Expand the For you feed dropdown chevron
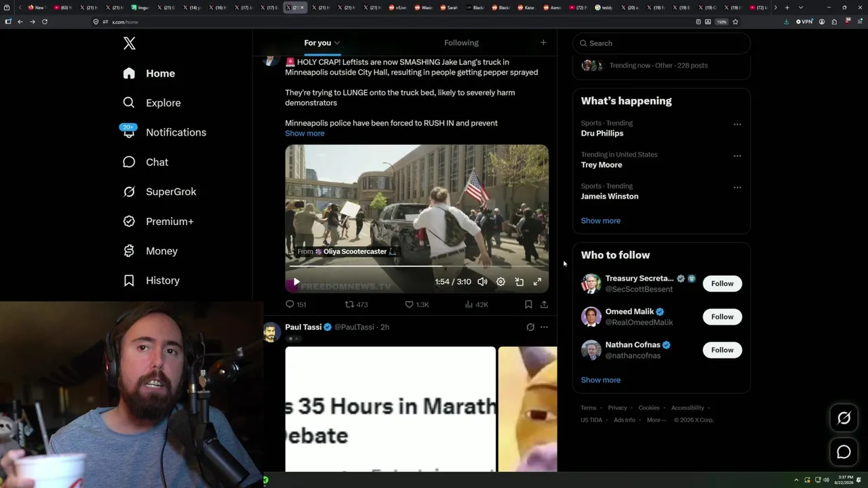The image size is (868, 488). (x=337, y=43)
